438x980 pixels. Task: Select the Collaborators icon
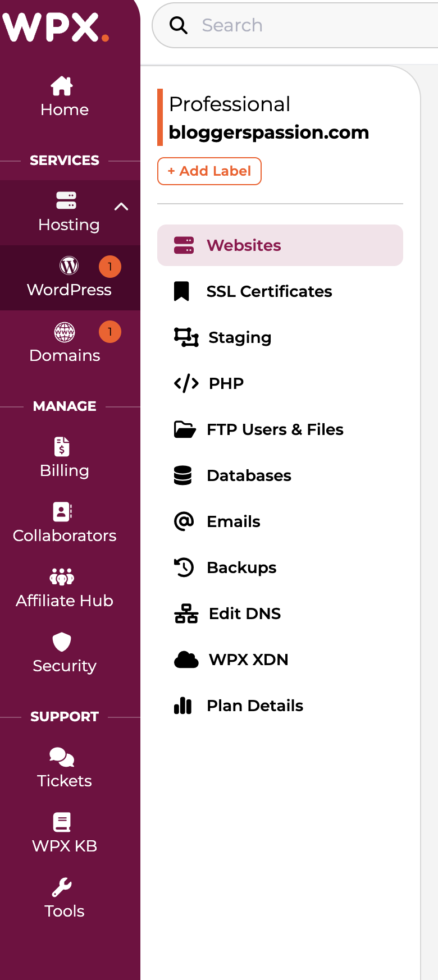click(x=61, y=512)
